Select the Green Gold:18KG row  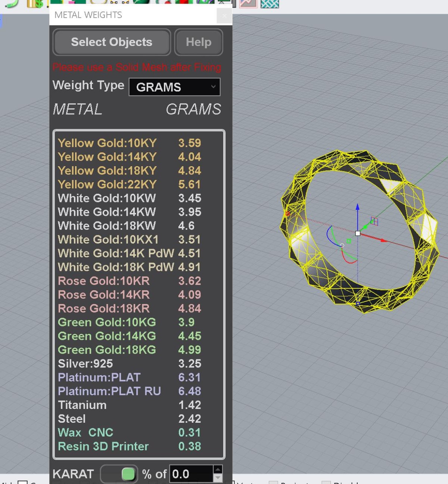[x=130, y=350]
